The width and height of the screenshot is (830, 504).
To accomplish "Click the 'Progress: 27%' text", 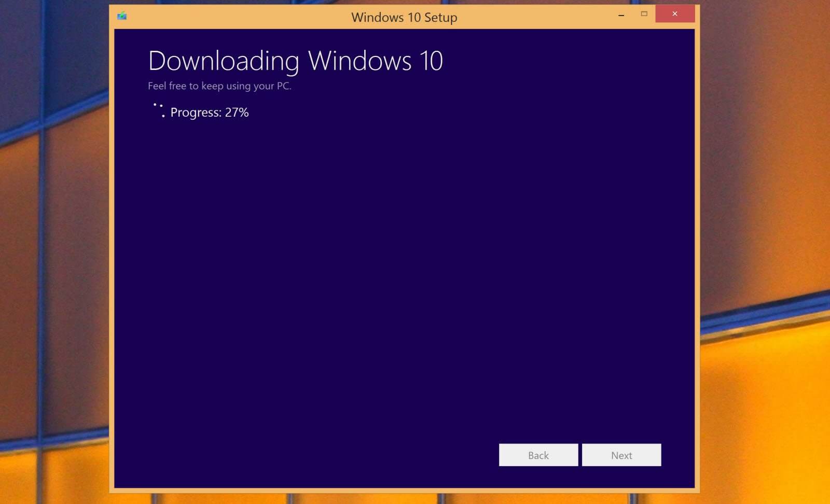I will click(210, 113).
